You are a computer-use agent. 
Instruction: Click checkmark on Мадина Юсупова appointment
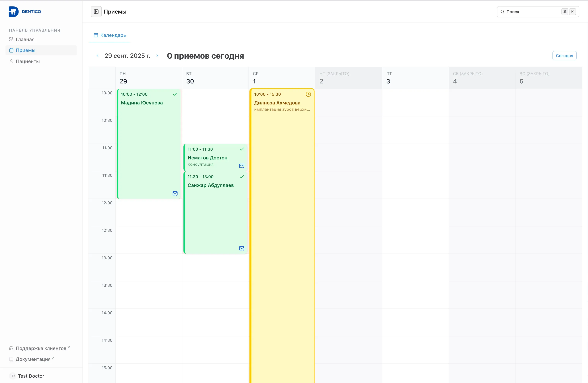(x=175, y=94)
